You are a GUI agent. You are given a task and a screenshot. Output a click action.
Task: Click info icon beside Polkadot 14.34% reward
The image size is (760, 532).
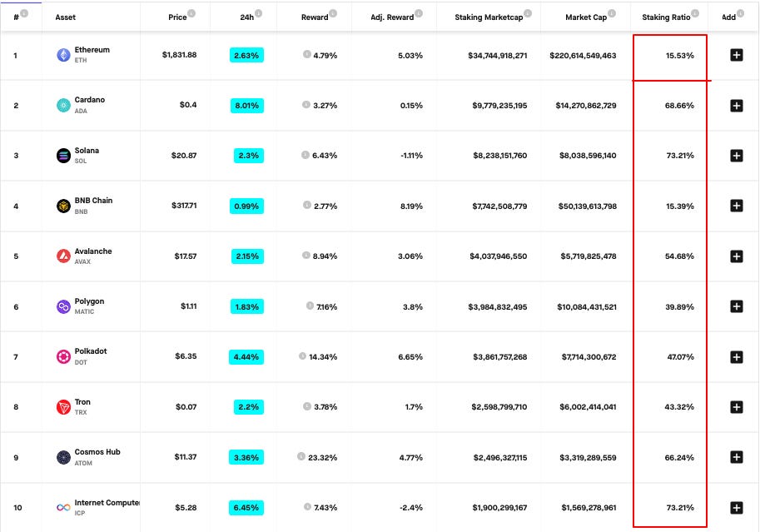coord(302,356)
